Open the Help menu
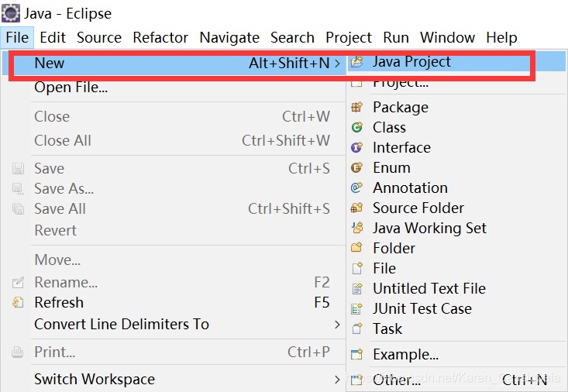This screenshot has height=392, width=568. click(x=501, y=37)
